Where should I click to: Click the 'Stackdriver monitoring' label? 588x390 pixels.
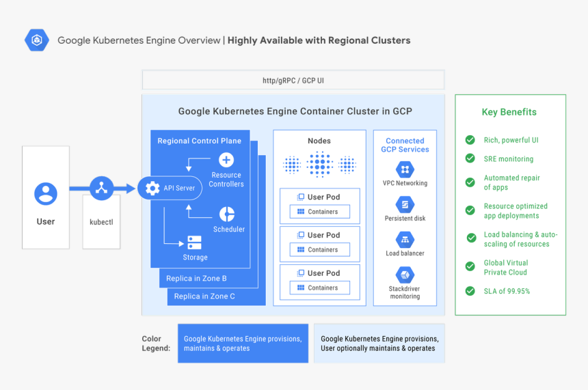coord(405,292)
